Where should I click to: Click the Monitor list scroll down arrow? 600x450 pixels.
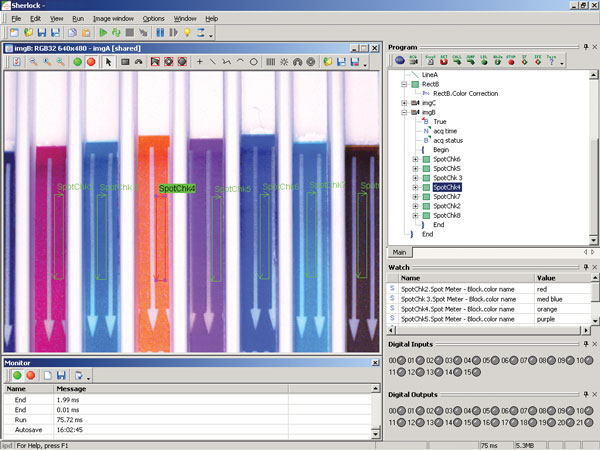(375, 434)
